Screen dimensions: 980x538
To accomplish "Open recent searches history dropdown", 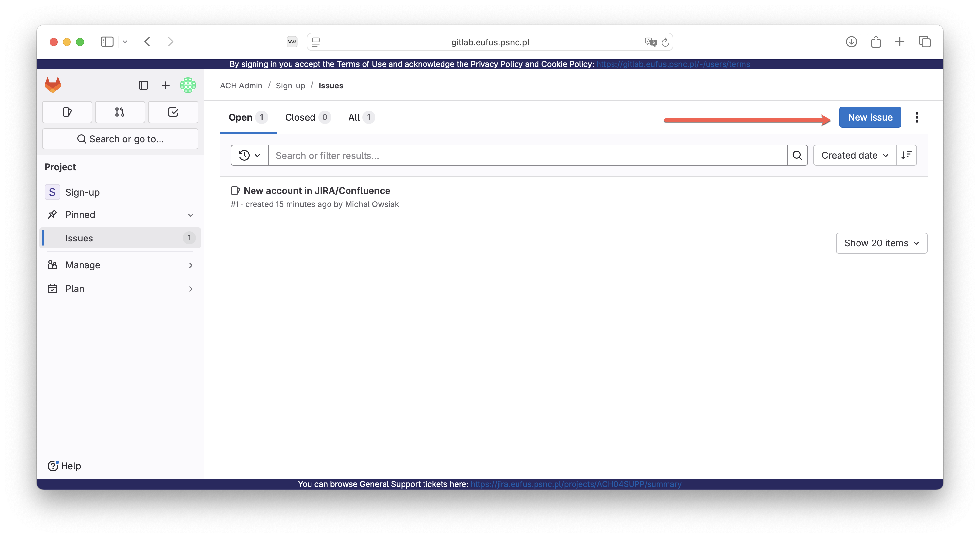I will pos(250,155).
